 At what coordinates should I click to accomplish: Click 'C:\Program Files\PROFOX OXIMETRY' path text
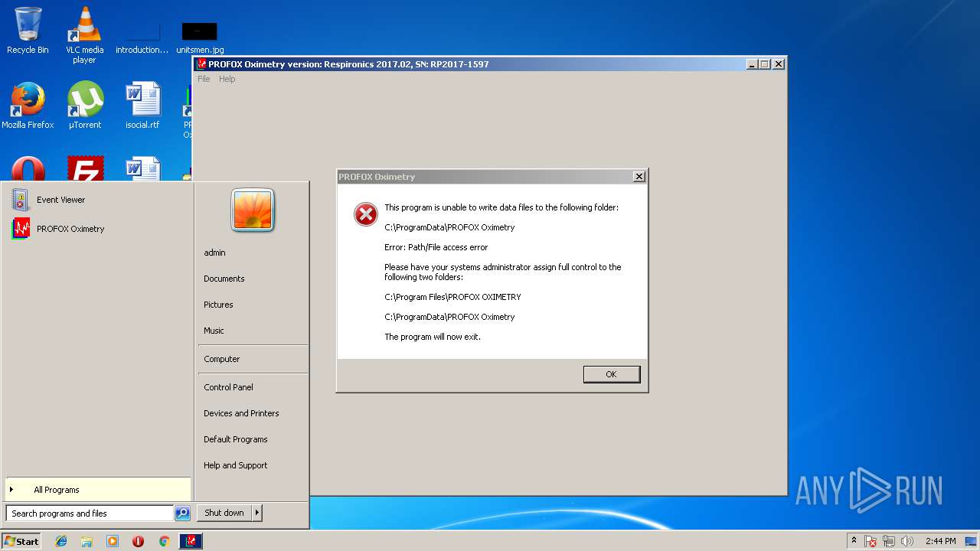pyautogui.click(x=452, y=297)
